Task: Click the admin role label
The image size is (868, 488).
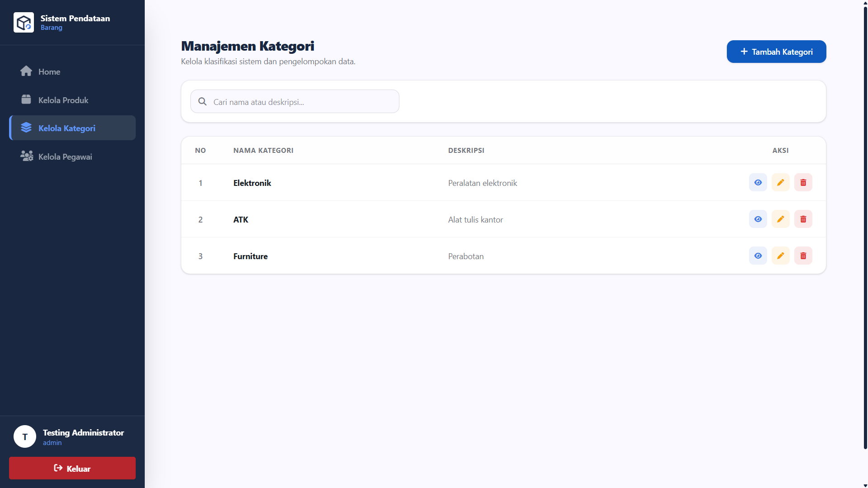Action: [x=52, y=443]
